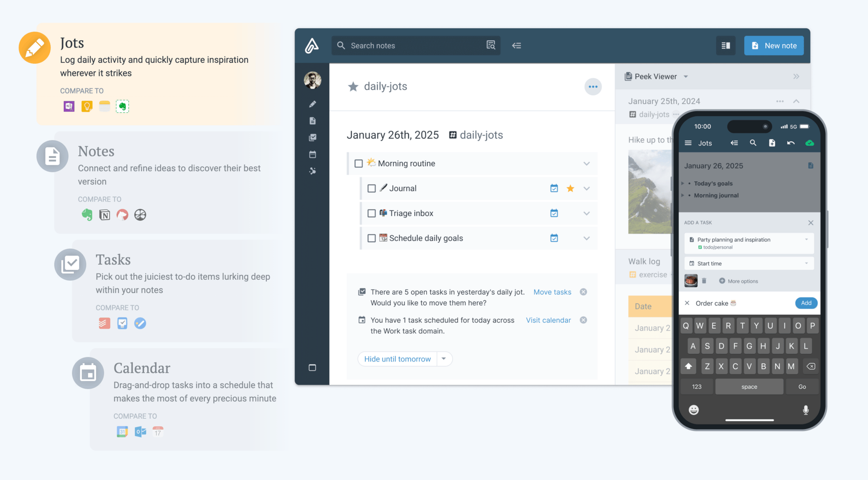868x480 pixels.
Task: Tap the undo arrow on phone
Action: click(791, 143)
